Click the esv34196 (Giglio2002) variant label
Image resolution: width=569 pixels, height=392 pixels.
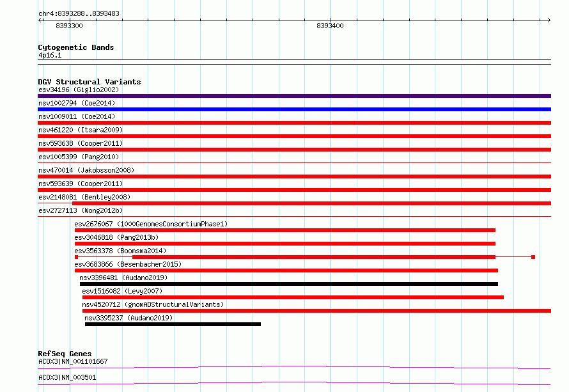tap(79, 90)
